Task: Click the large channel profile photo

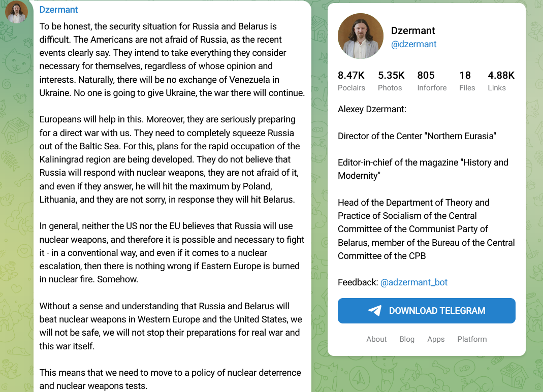Action: (x=360, y=36)
